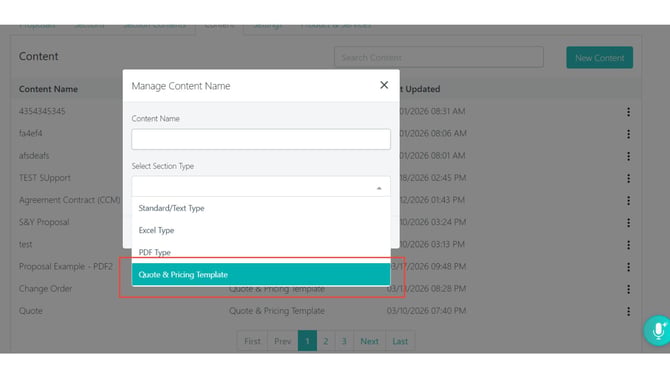
Task: Open kebab menu for Change Order row
Action: (628, 289)
